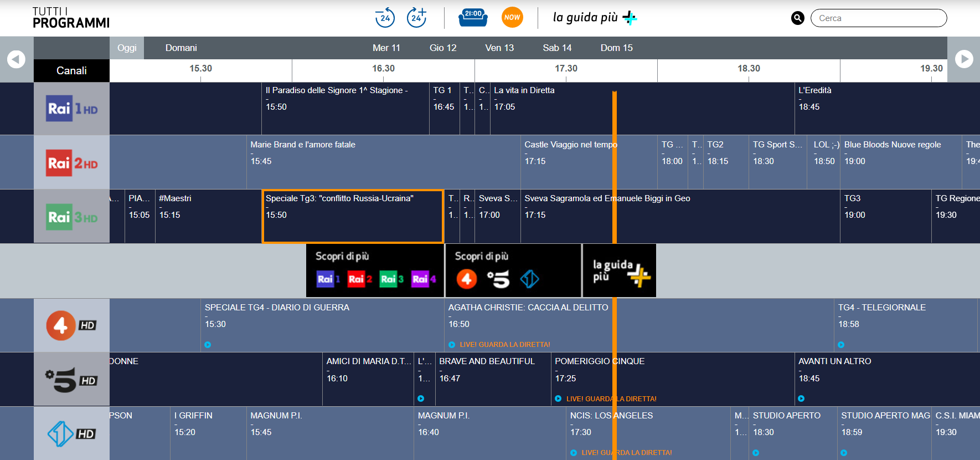Click Canale 5 logo in Scopri di più banner
The height and width of the screenshot is (460, 980).
point(498,279)
